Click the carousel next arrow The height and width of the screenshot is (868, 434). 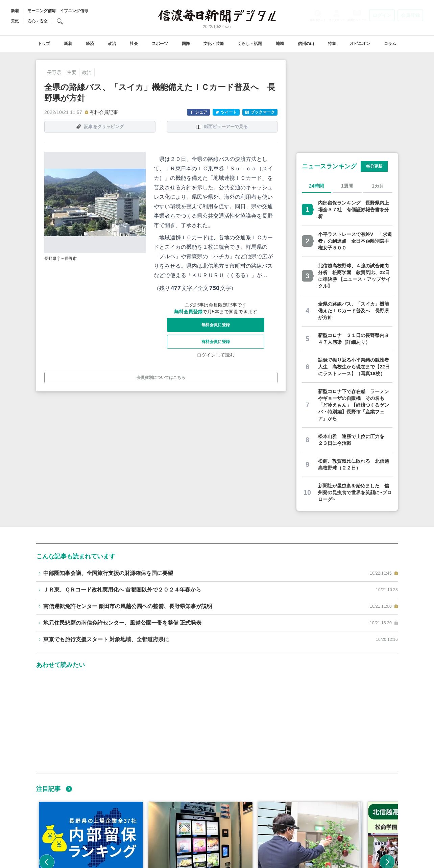[387, 862]
